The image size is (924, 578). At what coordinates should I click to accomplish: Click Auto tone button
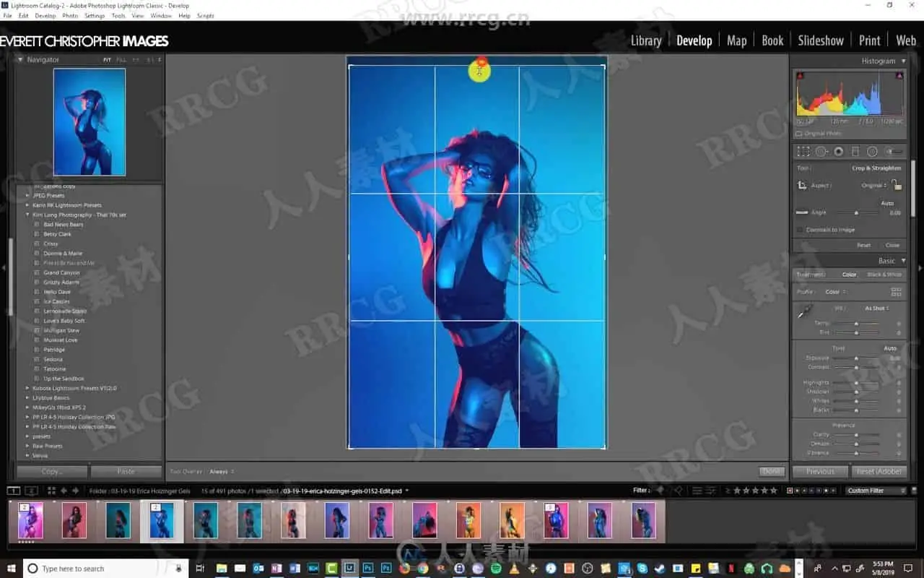pos(890,348)
